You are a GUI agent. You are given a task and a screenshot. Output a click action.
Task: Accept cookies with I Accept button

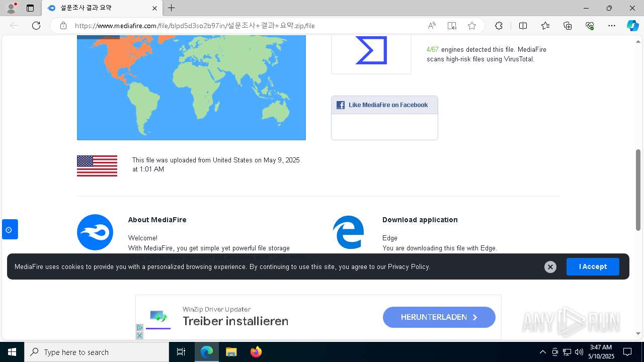tap(593, 266)
